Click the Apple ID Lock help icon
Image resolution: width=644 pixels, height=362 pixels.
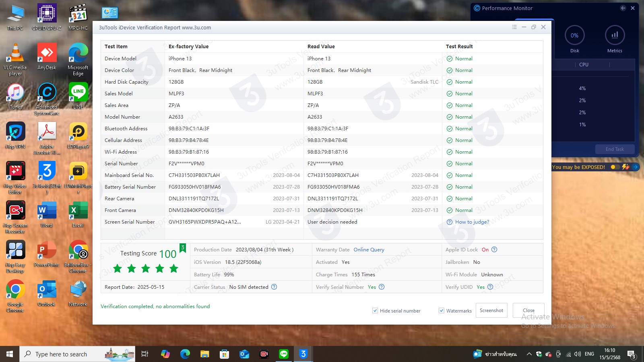(494, 249)
